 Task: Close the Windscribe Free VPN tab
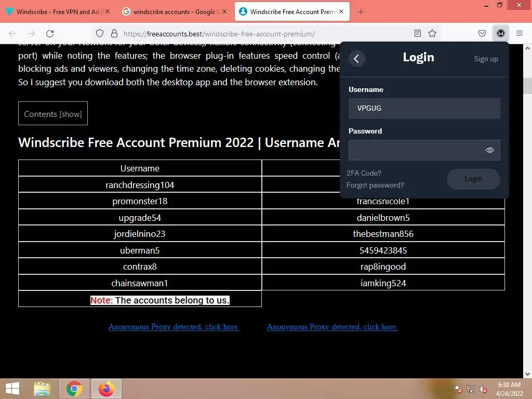pyautogui.click(x=108, y=11)
